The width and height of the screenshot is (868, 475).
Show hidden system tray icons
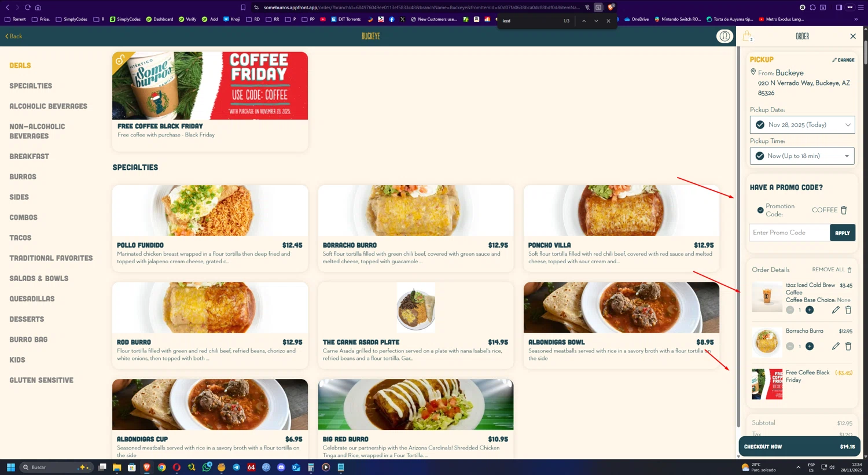(x=798, y=467)
